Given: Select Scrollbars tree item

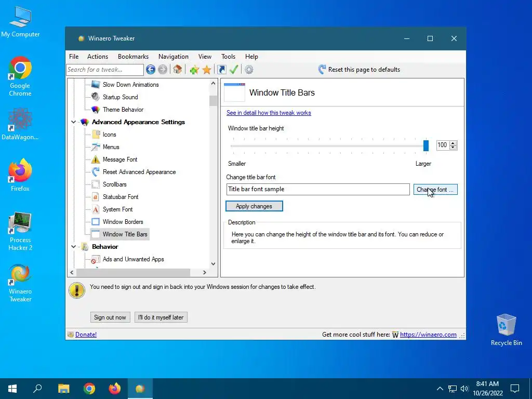Looking at the screenshot, I should 115,184.
